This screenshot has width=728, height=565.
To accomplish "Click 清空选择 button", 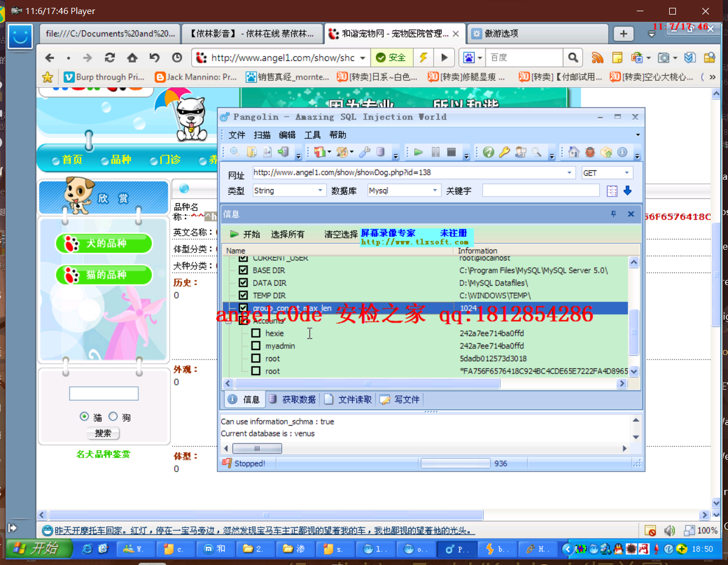I will click(340, 234).
